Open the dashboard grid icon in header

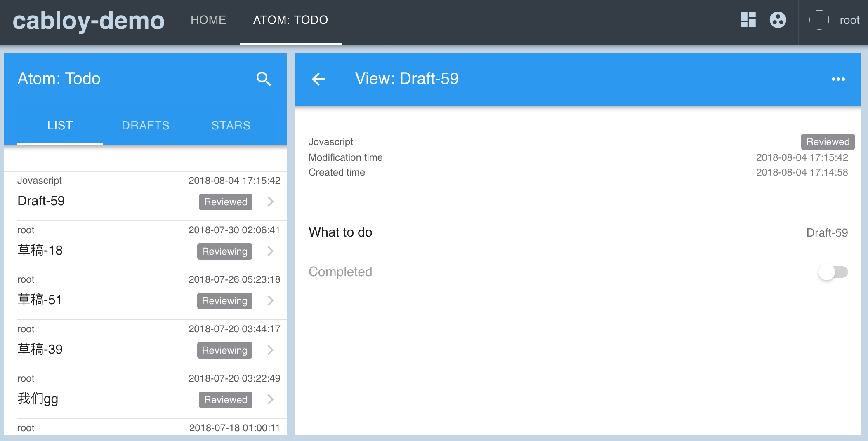[748, 20]
